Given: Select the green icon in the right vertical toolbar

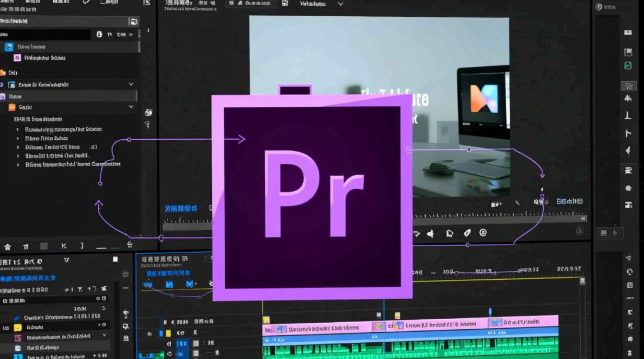Looking at the screenshot, I should (628, 66).
